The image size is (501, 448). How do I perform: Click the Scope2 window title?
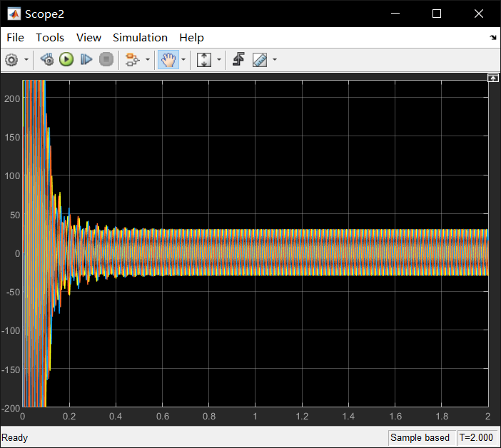45,14
